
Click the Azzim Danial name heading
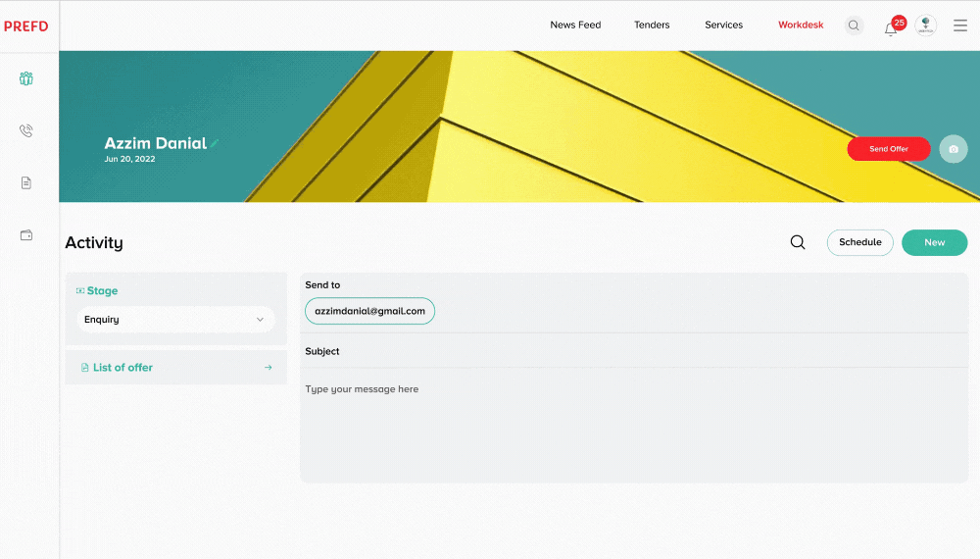155,143
